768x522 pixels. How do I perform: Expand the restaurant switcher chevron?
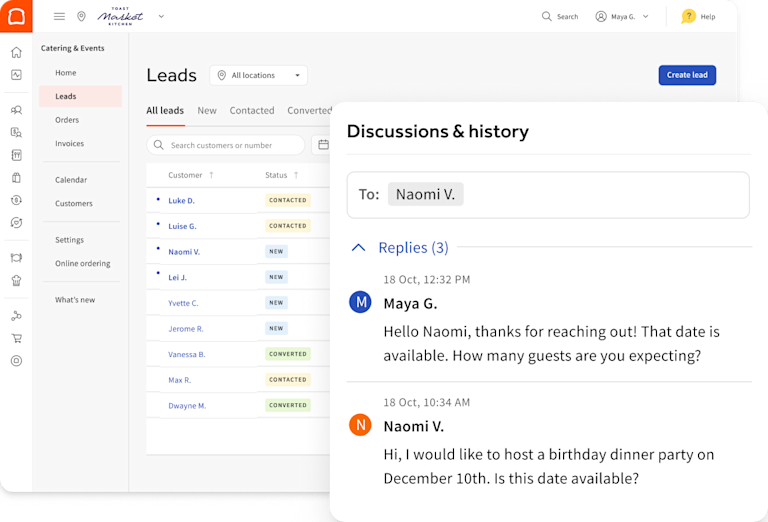161,17
